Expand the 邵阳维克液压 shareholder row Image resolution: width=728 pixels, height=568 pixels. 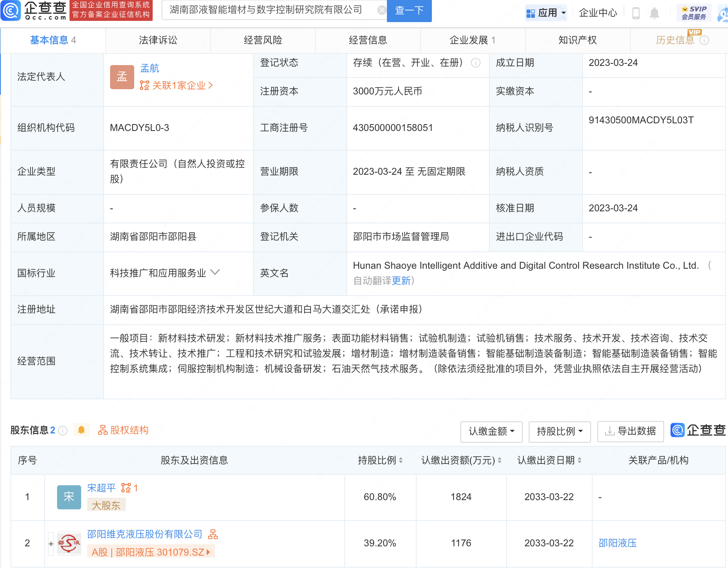tap(51, 544)
